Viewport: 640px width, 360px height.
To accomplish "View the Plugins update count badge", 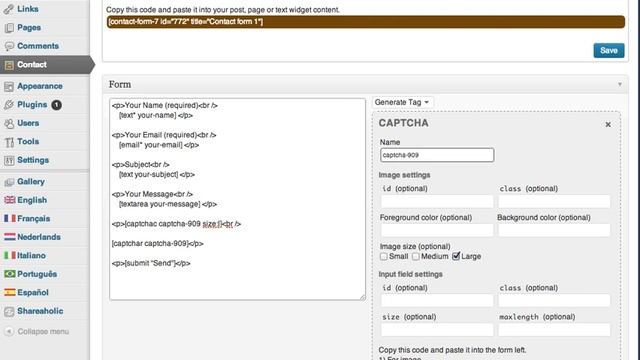I will [56, 105].
